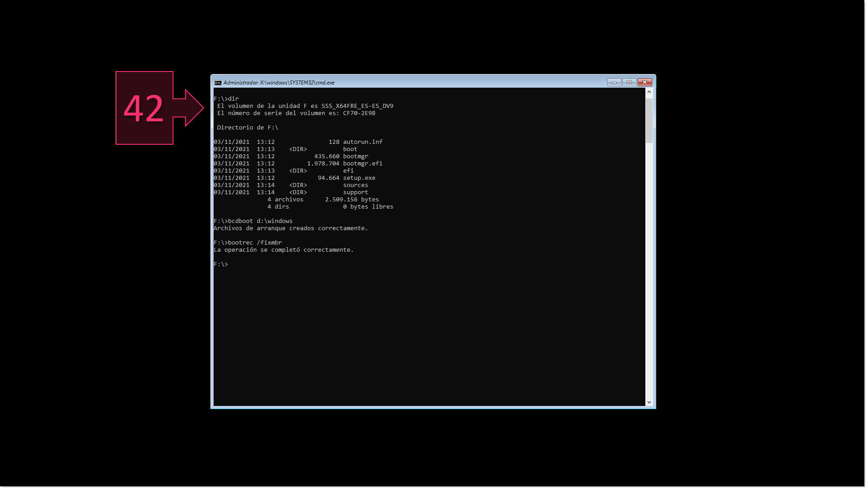This screenshot has width=868, height=490.
Task: Click the serial number 'CF70-2E9B'
Action: click(x=359, y=113)
